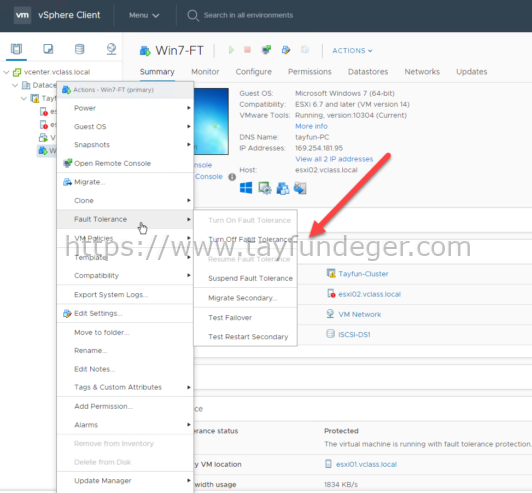Click the Take Snapshot toolbar icon
The width and height of the screenshot is (532, 493).
[305, 50]
